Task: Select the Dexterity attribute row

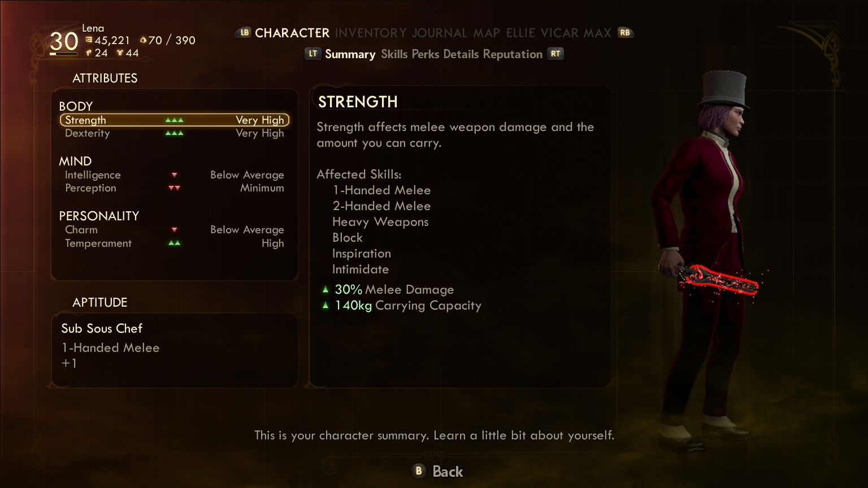Action: (x=175, y=133)
